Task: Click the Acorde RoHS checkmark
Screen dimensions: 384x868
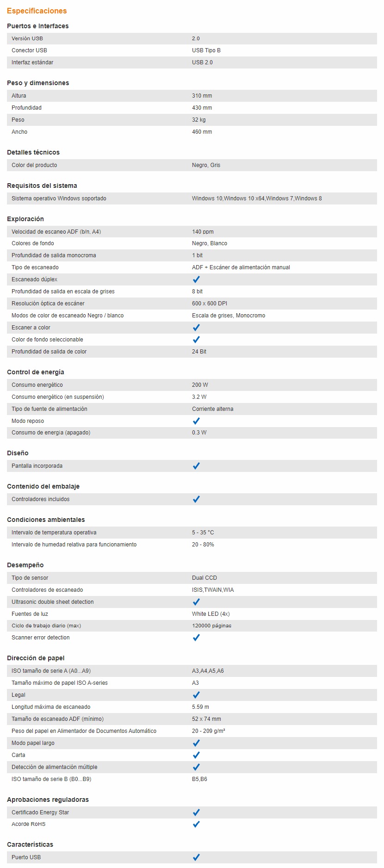Action: (x=196, y=824)
